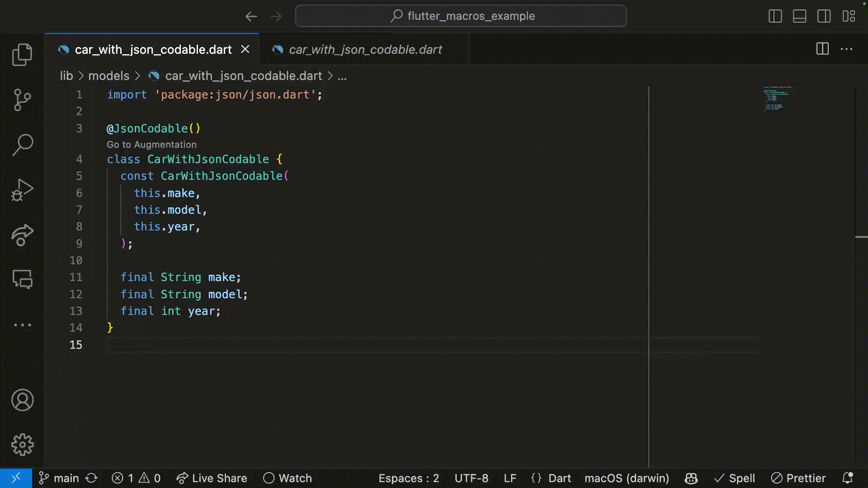
Task: Select Dart language mode in status bar
Action: pos(559,478)
